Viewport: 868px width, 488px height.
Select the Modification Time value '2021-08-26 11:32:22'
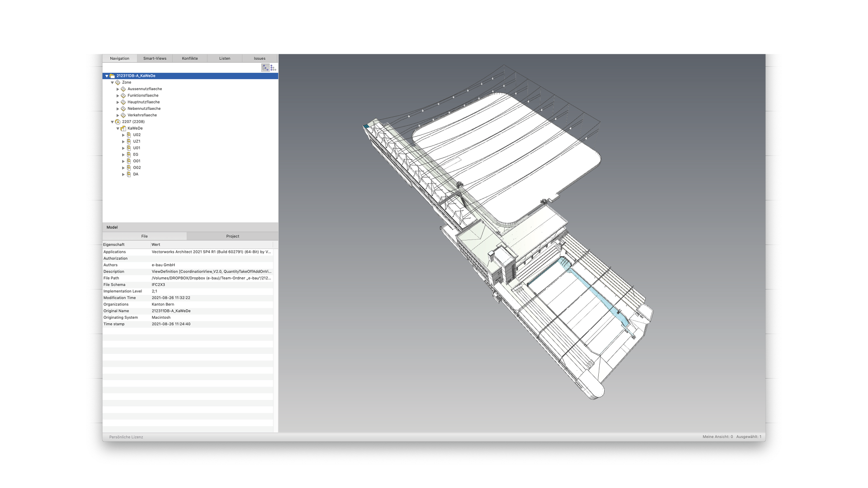click(x=171, y=298)
